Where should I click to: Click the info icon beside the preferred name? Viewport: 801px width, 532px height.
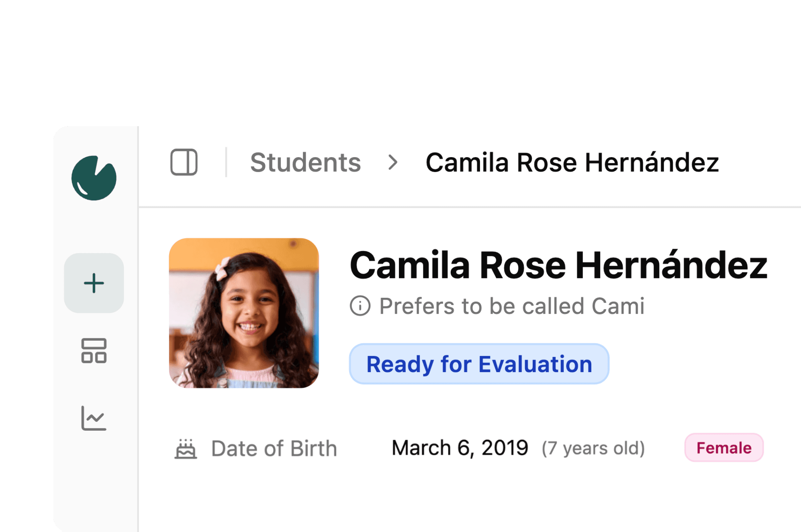tap(361, 306)
